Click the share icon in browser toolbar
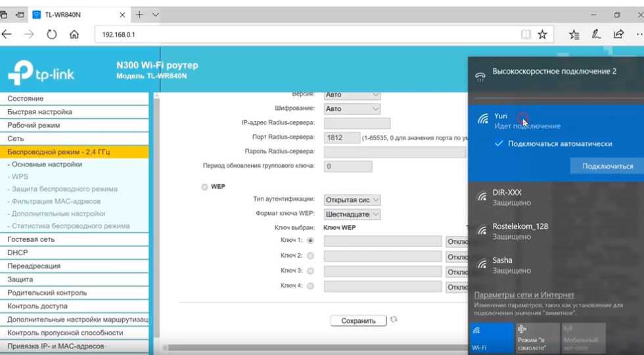644x355 pixels. [618, 34]
